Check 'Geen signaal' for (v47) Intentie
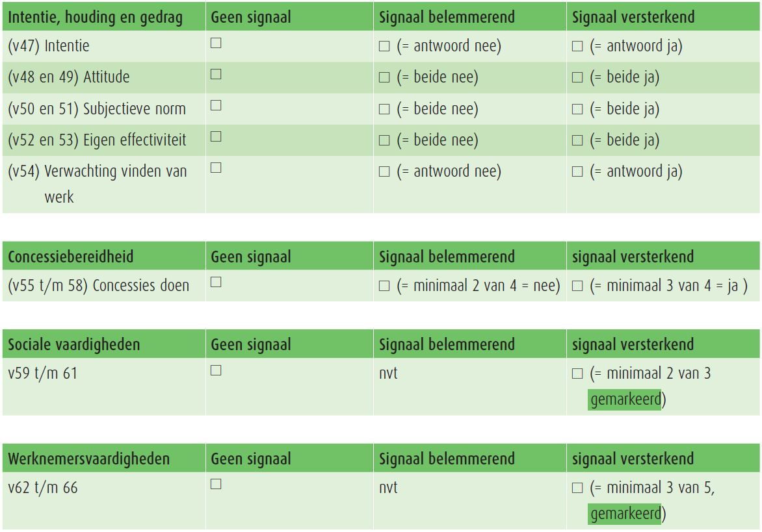The image size is (762, 532). 216,43
